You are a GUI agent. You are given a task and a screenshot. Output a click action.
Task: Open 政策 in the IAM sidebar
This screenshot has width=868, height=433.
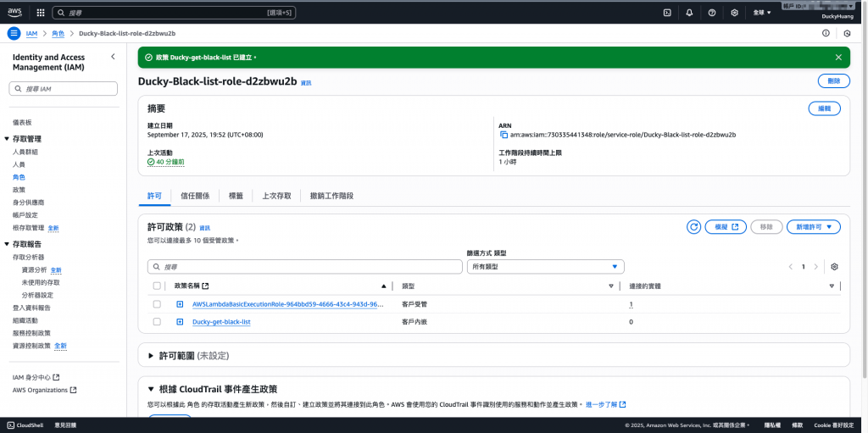(19, 190)
